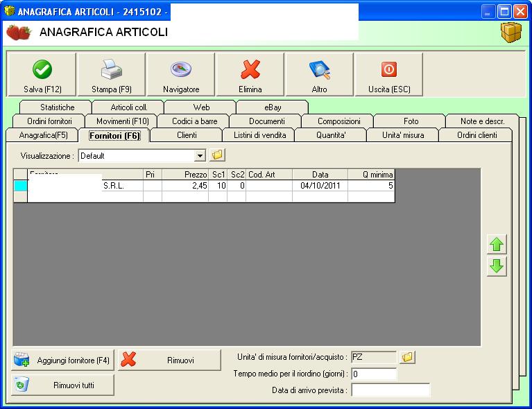This screenshot has width=532, height=409.
Task: Click the printer Stampa (F9) icon
Action: pos(112,69)
